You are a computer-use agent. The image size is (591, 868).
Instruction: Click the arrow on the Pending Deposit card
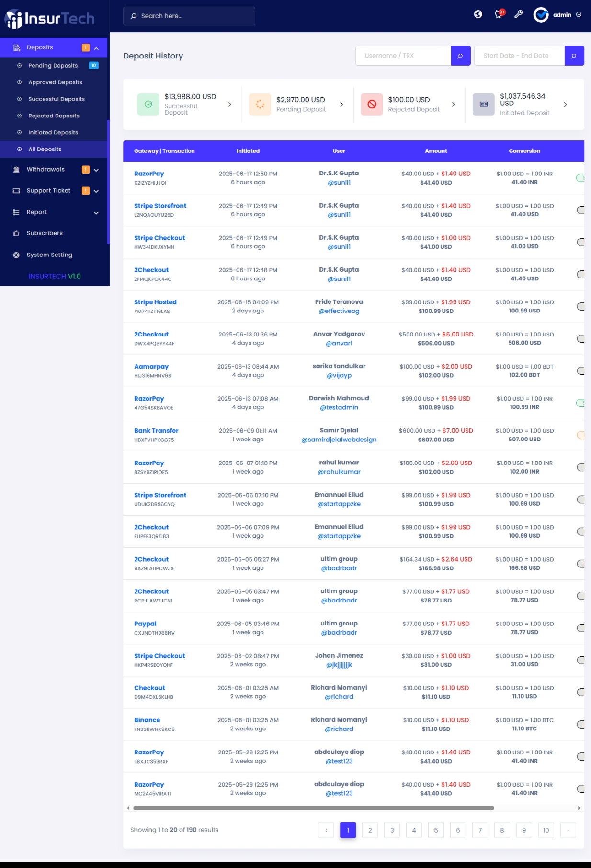(341, 104)
